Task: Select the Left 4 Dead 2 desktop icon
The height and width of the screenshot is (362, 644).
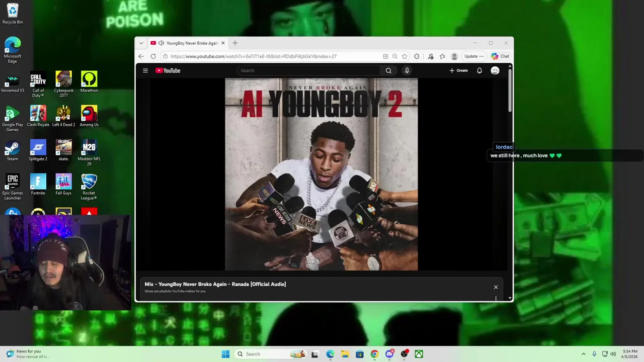Action: [64, 116]
